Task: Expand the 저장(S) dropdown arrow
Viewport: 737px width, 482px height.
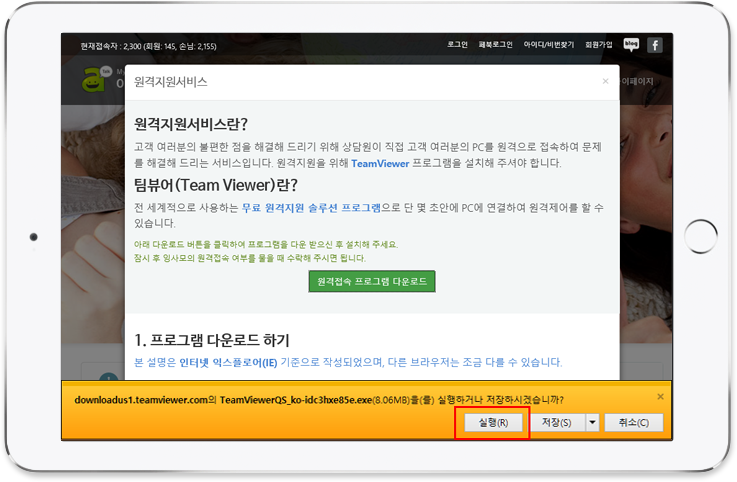Action: [592, 423]
